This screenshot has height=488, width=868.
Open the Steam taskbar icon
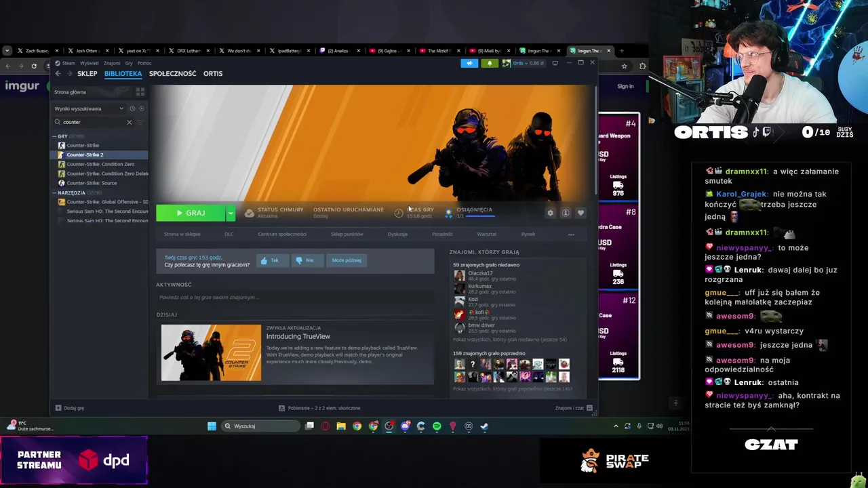click(484, 426)
